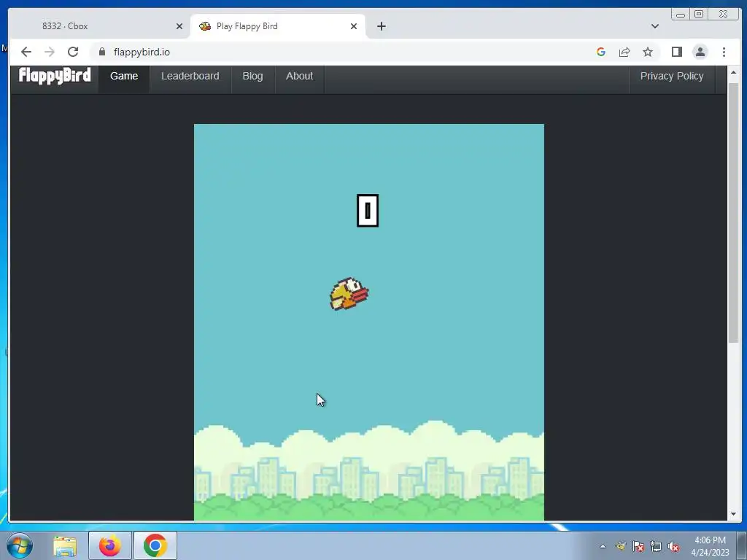This screenshot has width=747, height=560.
Task: Launch Firefox from the taskbar
Action: pos(109,545)
